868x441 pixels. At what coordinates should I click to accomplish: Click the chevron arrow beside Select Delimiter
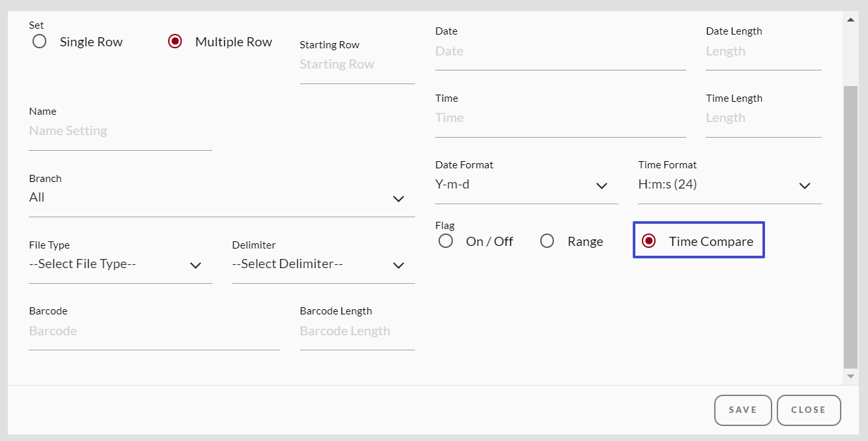pyautogui.click(x=399, y=265)
